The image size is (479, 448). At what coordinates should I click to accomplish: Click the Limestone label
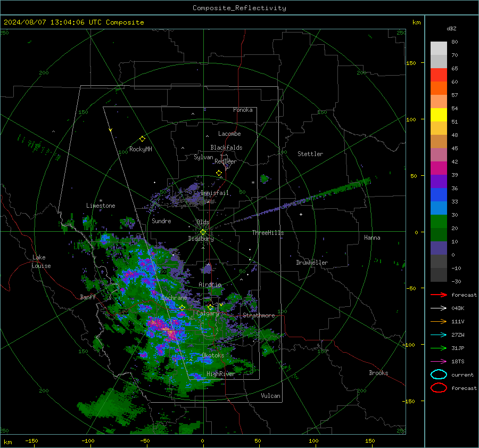point(101,206)
